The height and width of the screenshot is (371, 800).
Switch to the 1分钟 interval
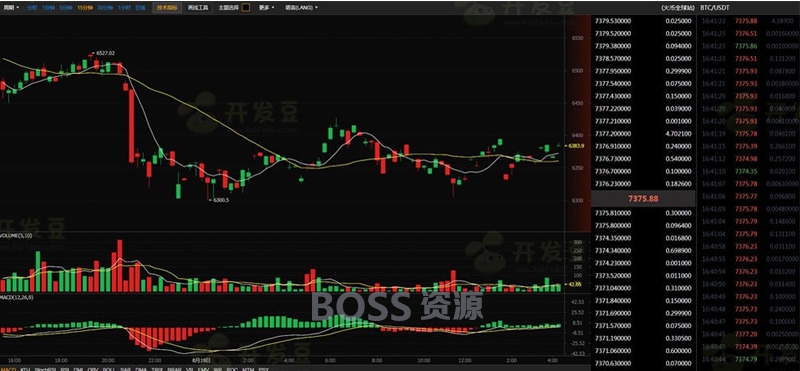48,8
